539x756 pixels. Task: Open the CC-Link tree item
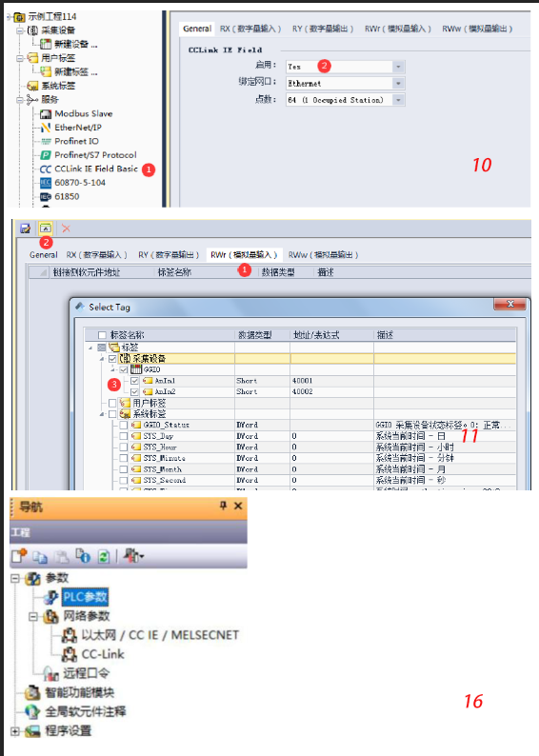point(103,654)
